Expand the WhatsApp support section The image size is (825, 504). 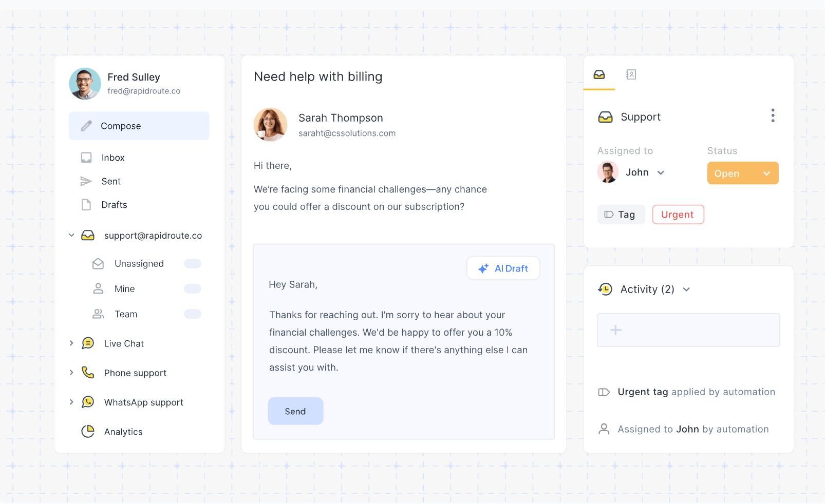(71, 402)
